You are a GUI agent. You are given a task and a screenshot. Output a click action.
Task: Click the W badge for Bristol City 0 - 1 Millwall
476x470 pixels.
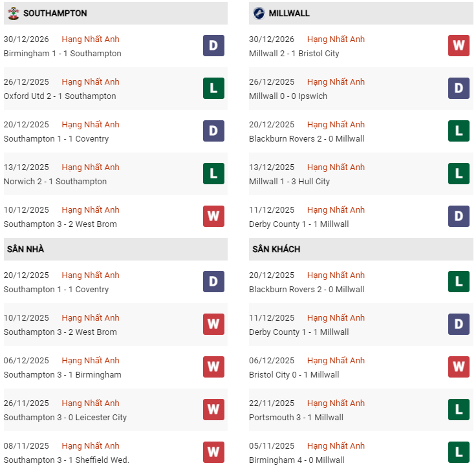click(459, 367)
